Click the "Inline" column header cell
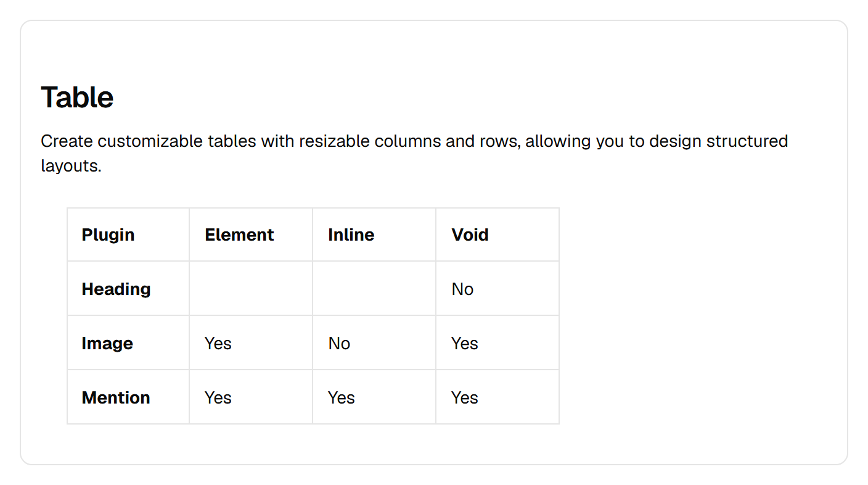Image resolution: width=868 pixels, height=485 pixels. (x=374, y=234)
